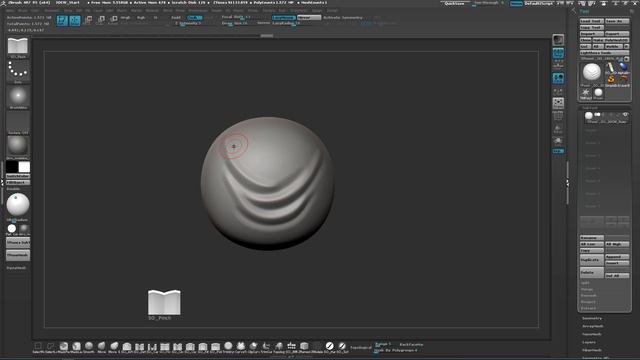Select PolyMesh3D star tool
The width and height of the screenshot is (640, 360).
(x=586, y=93)
